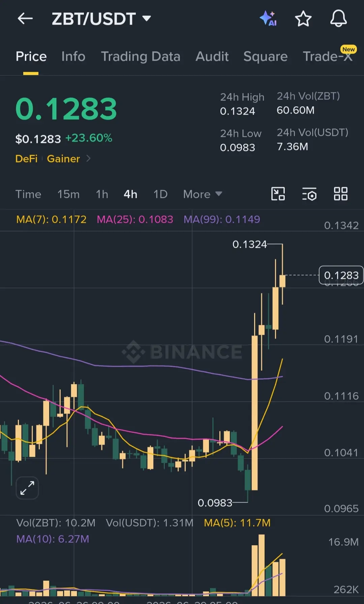Select the 1h interval

click(102, 194)
